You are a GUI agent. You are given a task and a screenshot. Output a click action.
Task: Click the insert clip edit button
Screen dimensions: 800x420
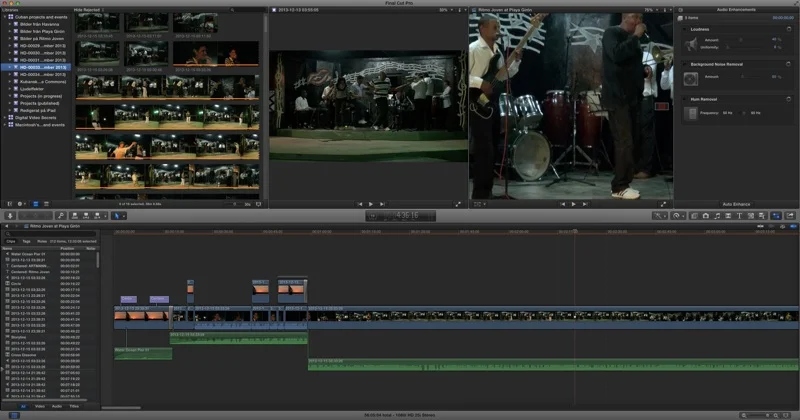(x=86, y=216)
